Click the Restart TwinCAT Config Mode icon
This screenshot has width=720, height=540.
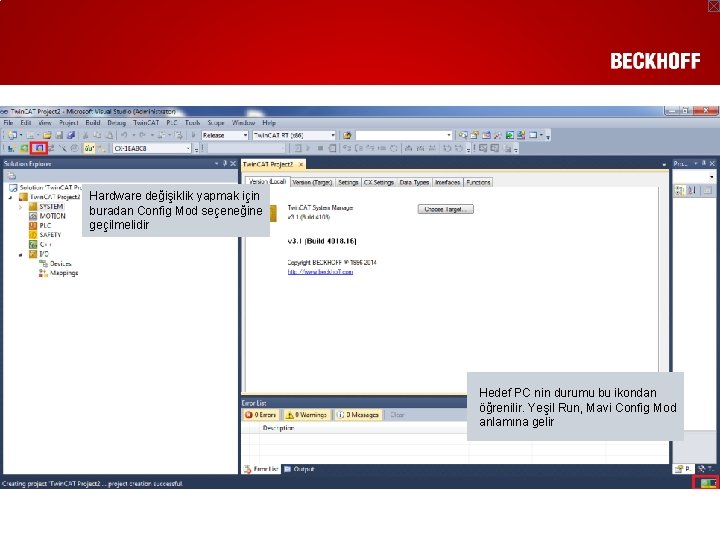click(x=39, y=148)
